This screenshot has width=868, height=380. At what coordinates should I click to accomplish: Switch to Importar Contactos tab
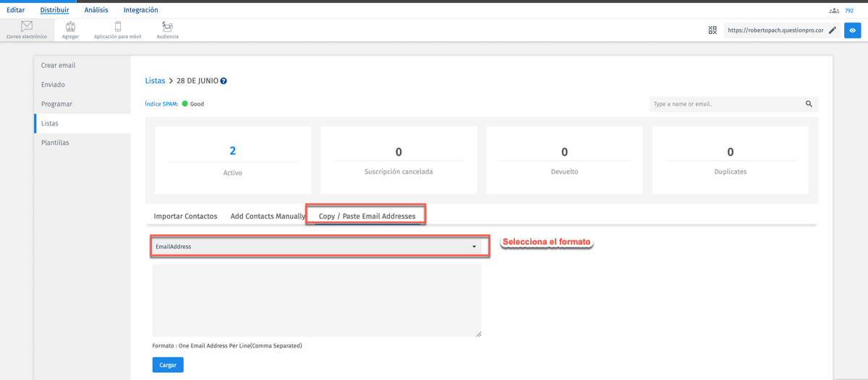185,216
